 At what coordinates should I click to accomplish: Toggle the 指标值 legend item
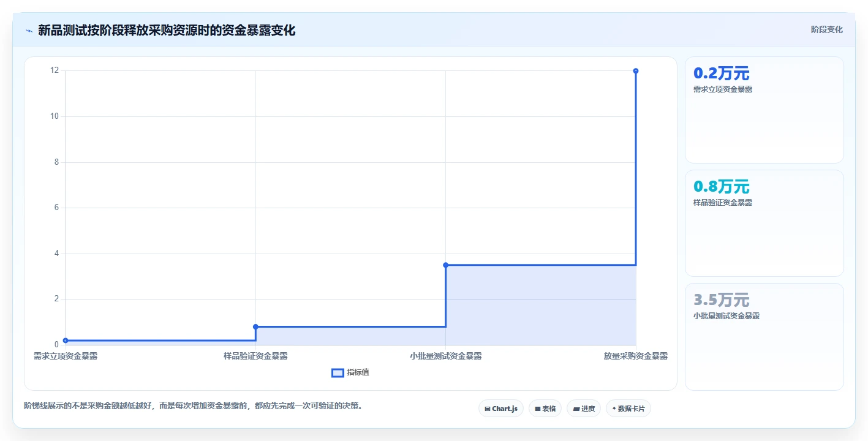[x=350, y=372]
